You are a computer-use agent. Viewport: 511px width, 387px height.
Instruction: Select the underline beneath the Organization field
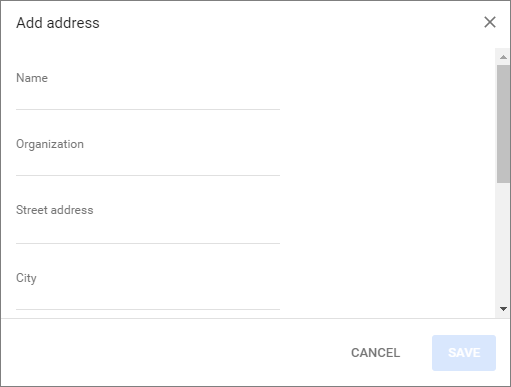148,175
